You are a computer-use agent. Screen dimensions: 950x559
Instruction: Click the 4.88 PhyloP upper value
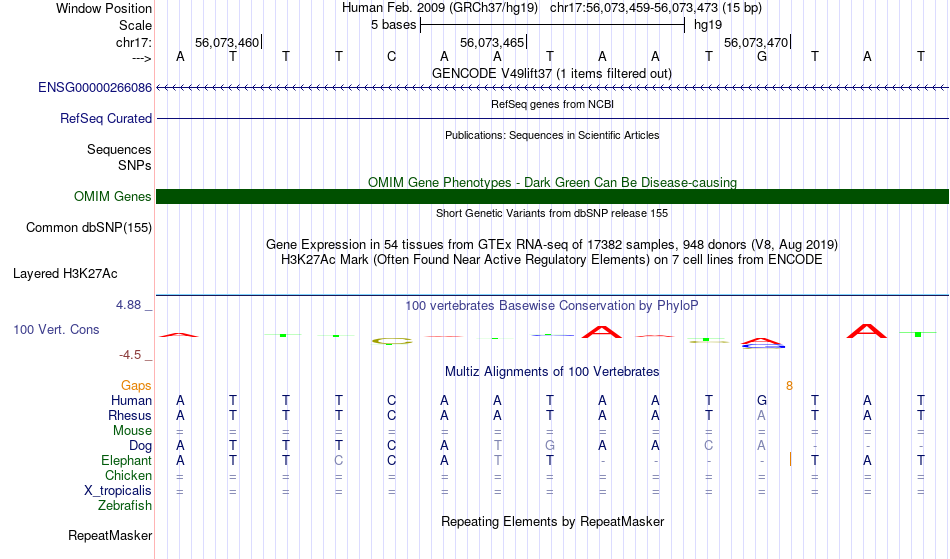(x=128, y=305)
